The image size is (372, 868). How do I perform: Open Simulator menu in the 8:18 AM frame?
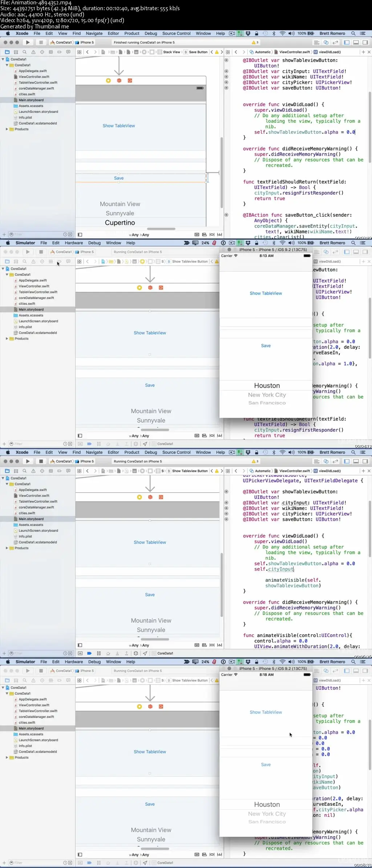coord(25,662)
